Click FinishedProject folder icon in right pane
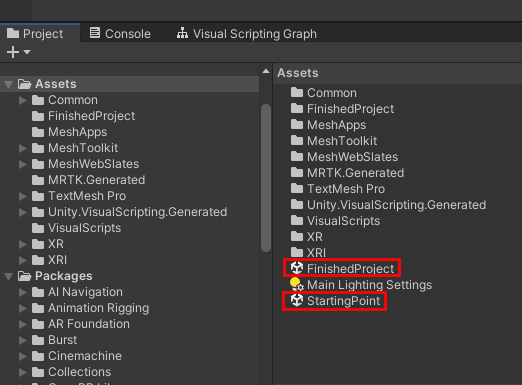 [x=297, y=108]
